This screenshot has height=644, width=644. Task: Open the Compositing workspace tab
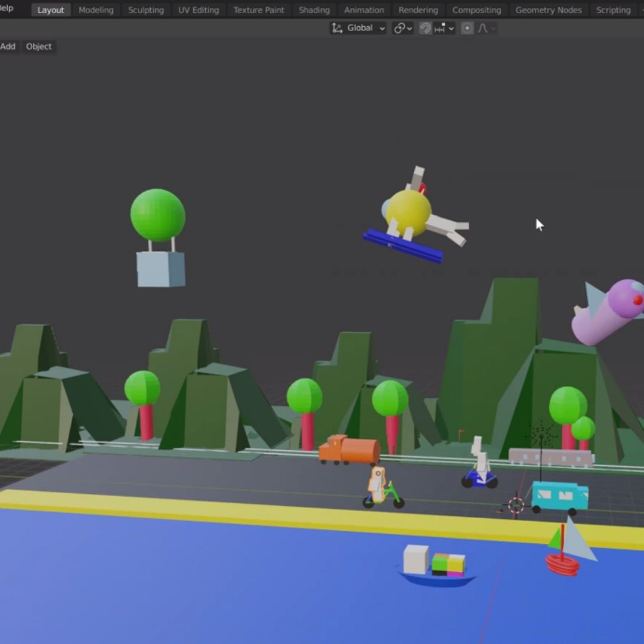(x=476, y=10)
